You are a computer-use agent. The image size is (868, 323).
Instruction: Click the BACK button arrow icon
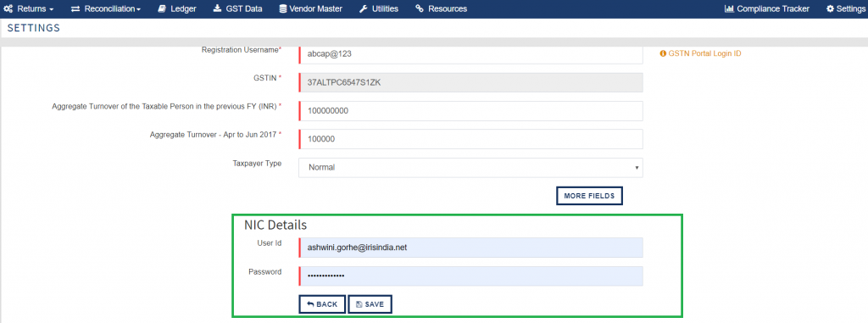pyautogui.click(x=310, y=304)
